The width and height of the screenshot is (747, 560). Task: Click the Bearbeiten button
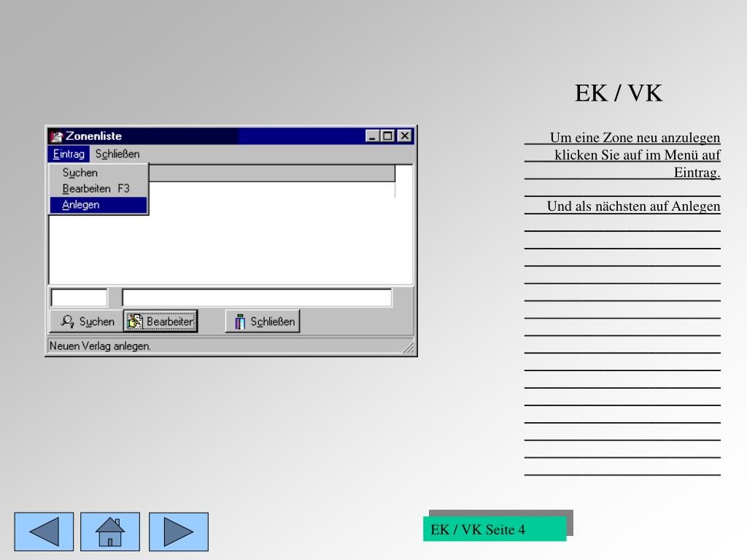coord(160,322)
